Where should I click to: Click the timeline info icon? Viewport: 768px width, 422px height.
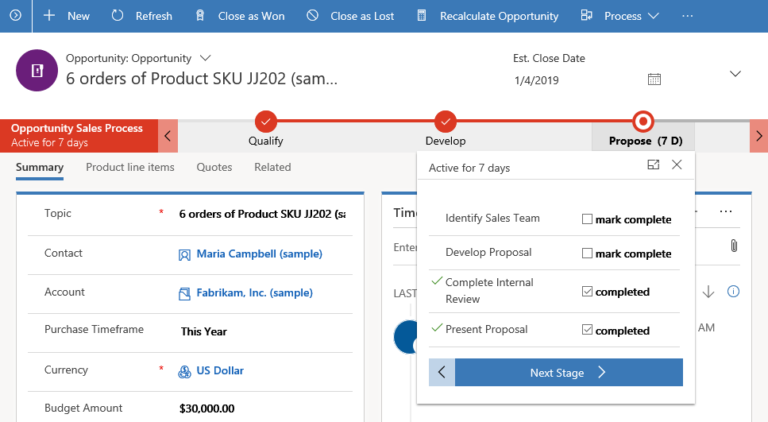coord(733,291)
